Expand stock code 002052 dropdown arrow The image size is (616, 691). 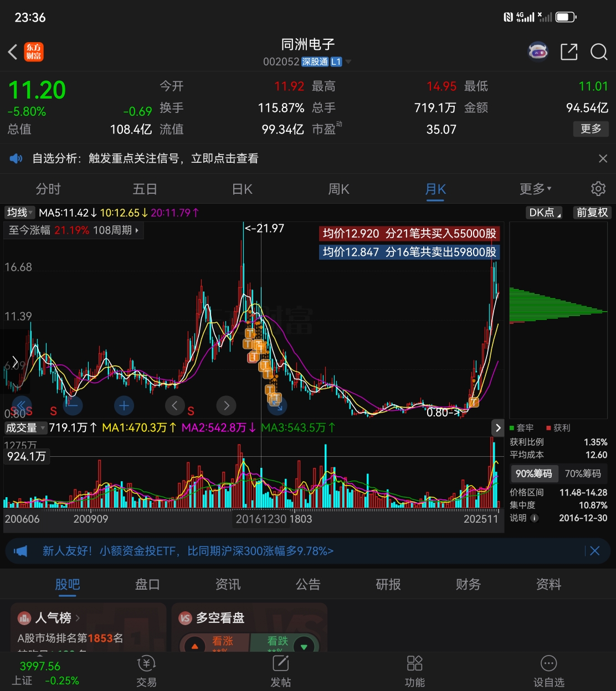pyautogui.click(x=348, y=61)
